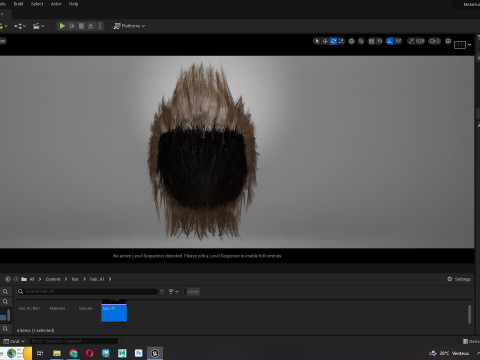Viewport: 480px width, 360px height.
Task: Open Google Chrome from taskbar
Action: pos(73,353)
